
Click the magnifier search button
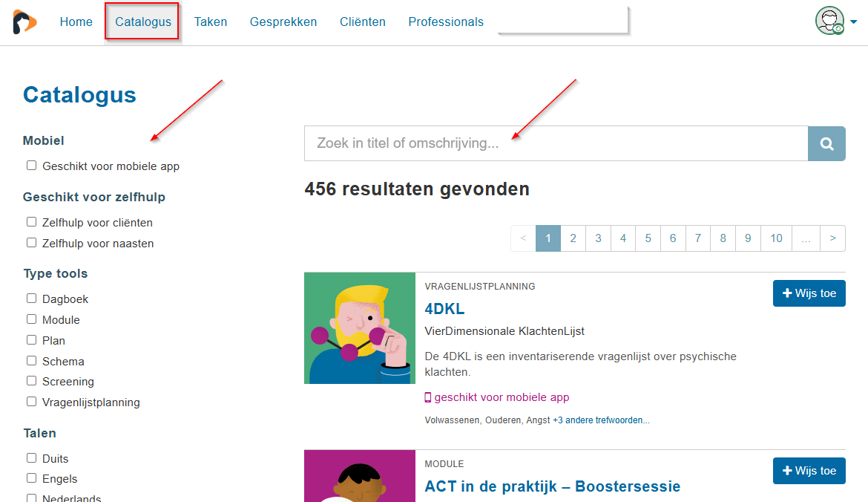(826, 143)
